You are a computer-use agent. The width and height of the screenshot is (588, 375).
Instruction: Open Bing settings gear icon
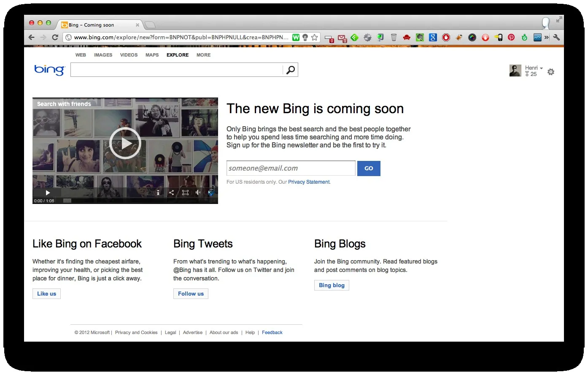click(x=551, y=72)
